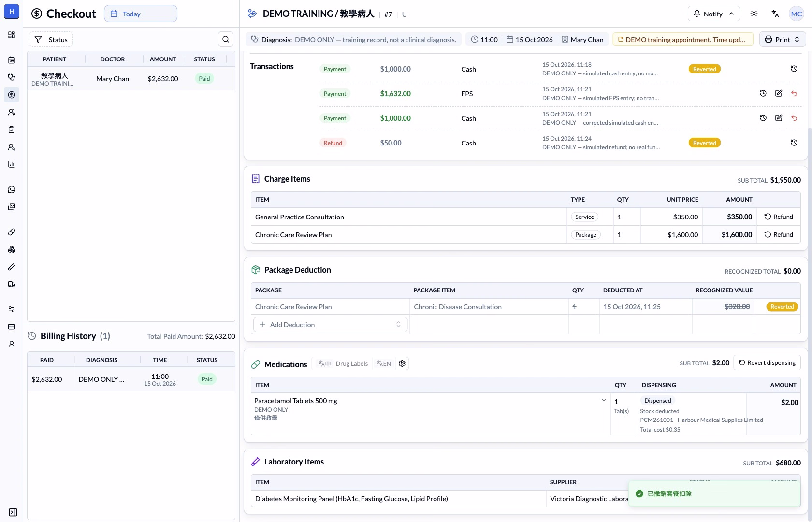Open the Print options dropdown
Image resolution: width=812 pixels, height=522 pixels.
[x=783, y=40]
